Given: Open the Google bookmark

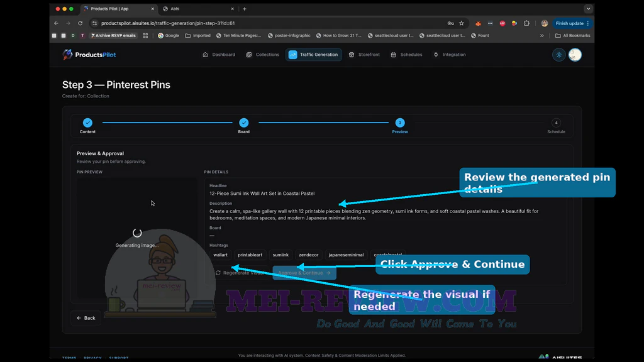Looking at the screenshot, I should pos(169,36).
